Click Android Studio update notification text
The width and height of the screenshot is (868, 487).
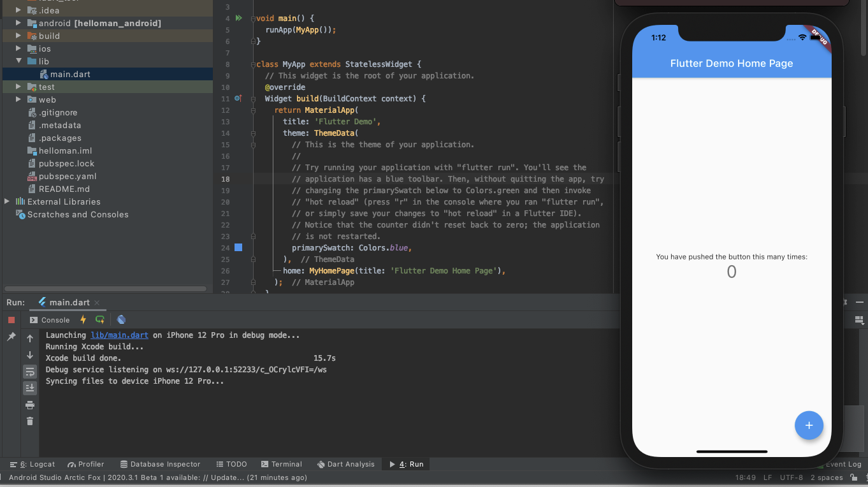tap(158, 477)
